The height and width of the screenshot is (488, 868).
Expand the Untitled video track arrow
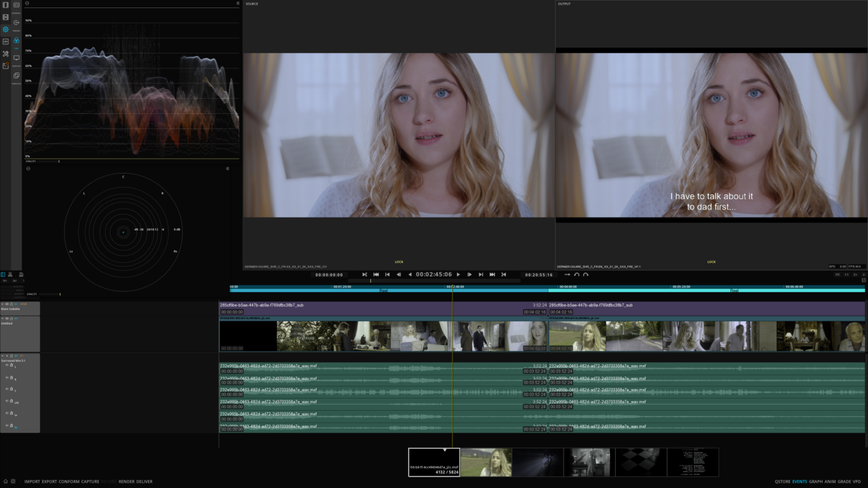(3, 319)
